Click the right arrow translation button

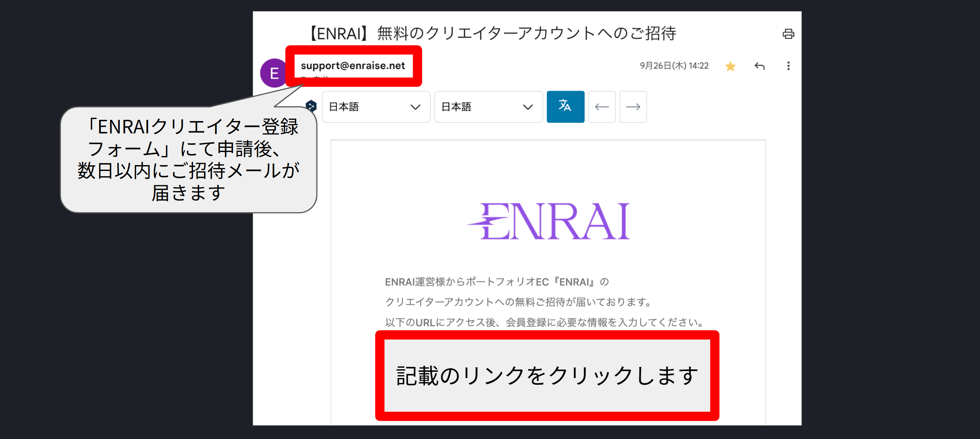[x=633, y=107]
